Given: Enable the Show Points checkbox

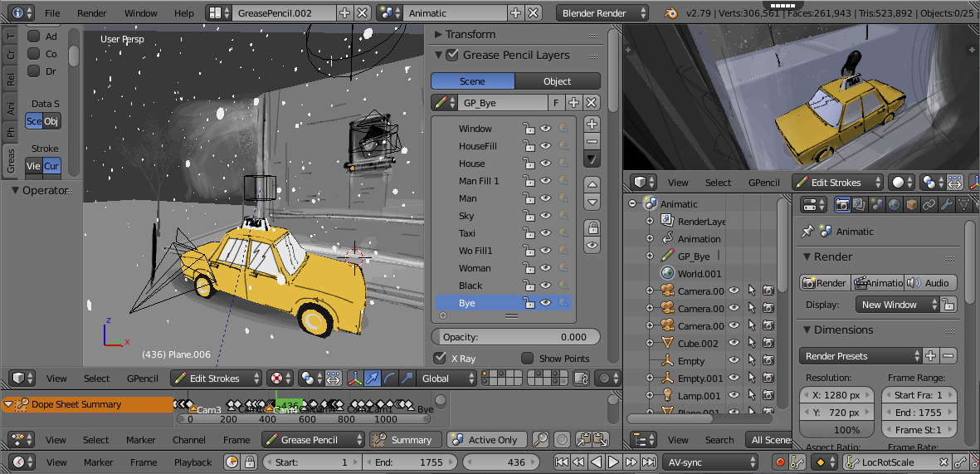Looking at the screenshot, I should 527,359.
